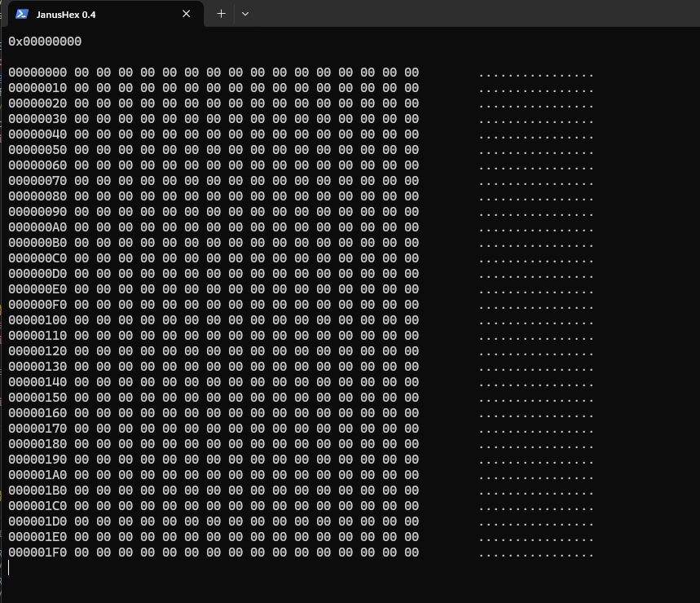700x603 pixels.
Task: Open the new tab profiles dropdown
Action: pyautogui.click(x=245, y=14)
